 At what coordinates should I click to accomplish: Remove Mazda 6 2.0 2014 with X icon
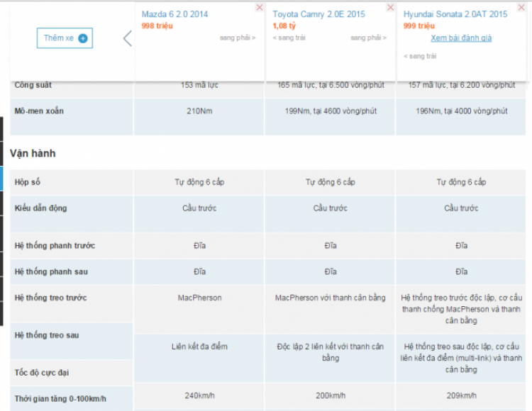260,7
